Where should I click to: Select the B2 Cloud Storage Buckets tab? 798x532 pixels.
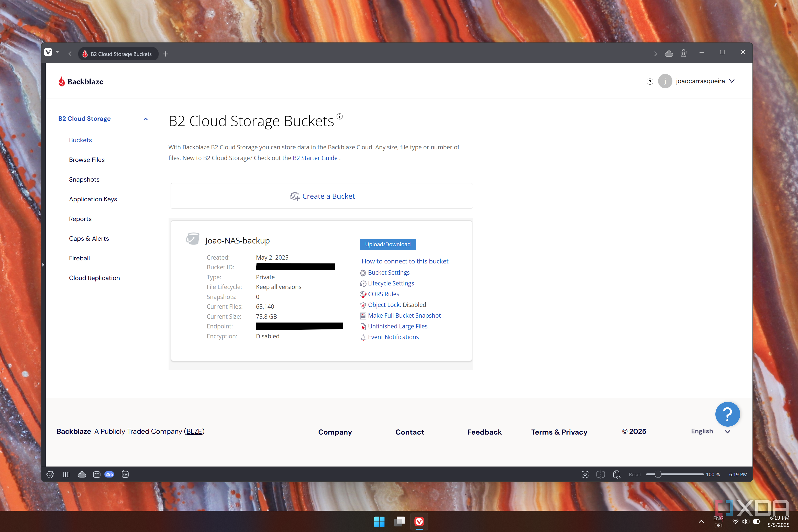pyautogui.click(x=118, y=54)
